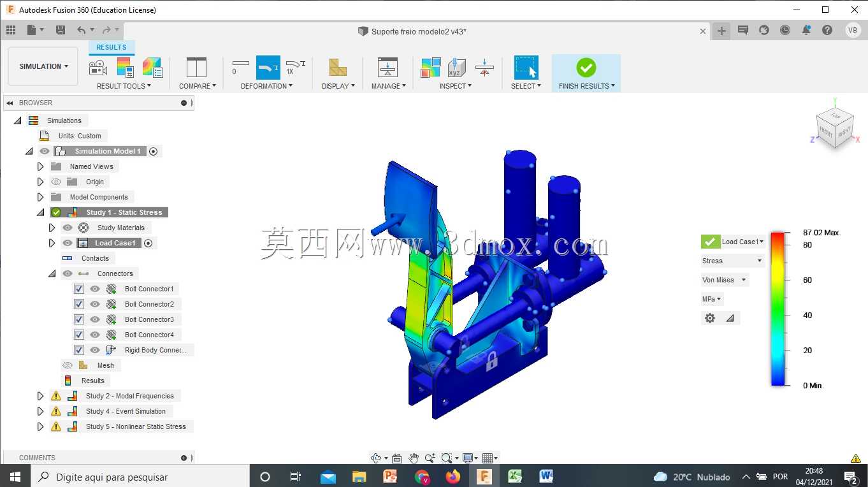Open the Load Case1 legend dropdown
The height and width of the screenshot is (487, 868).
[742, 242]
